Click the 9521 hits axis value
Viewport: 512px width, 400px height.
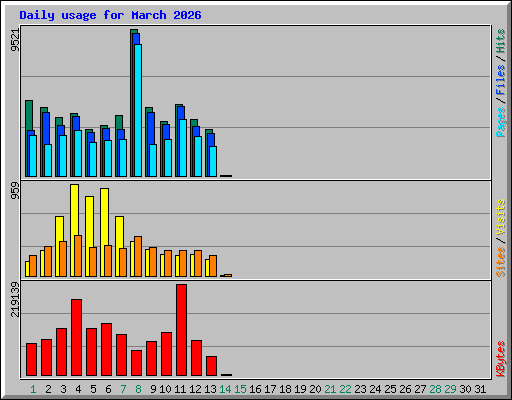click(x=15, y=40)
